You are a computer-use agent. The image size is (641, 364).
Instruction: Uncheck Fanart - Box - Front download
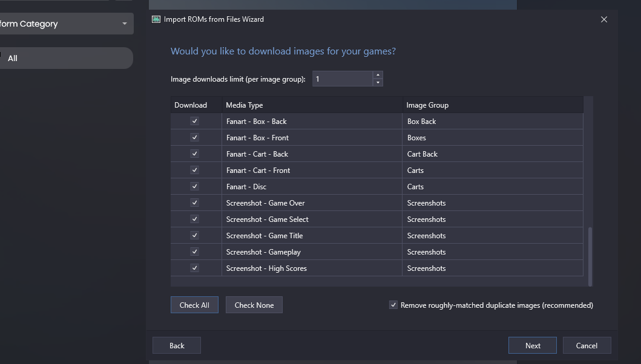[194, 137]
